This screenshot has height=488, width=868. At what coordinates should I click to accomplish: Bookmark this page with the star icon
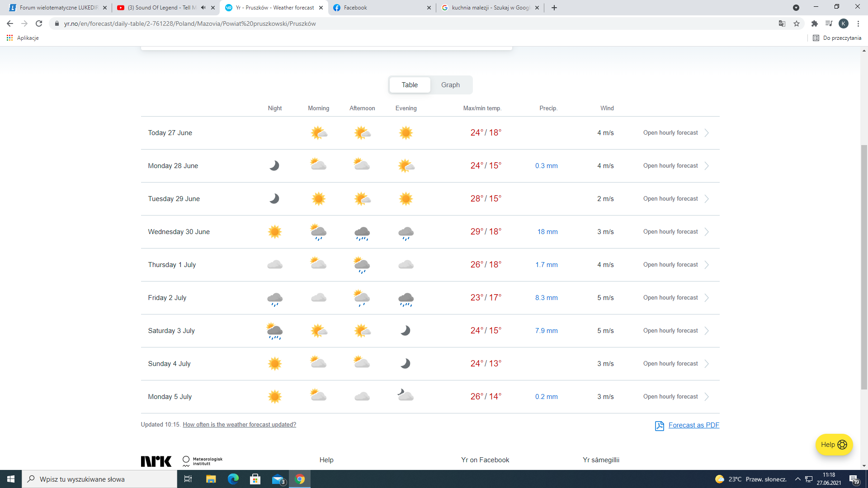797,23
